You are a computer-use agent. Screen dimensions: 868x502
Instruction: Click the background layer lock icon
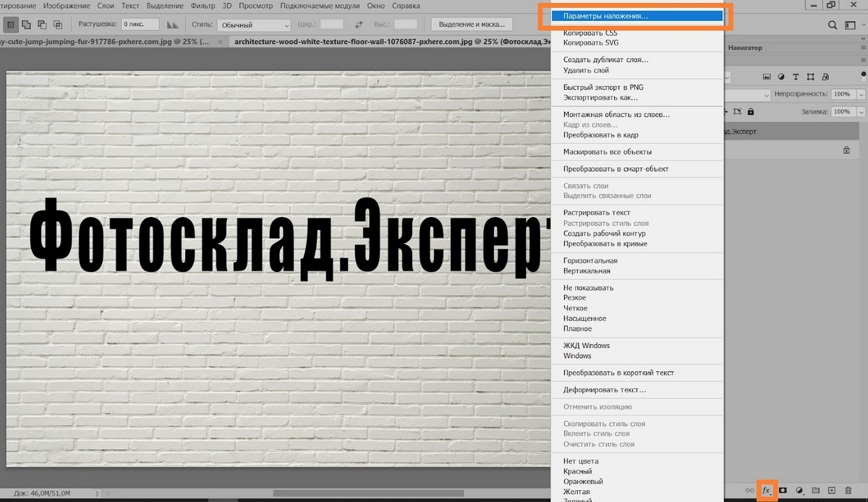click(846, 150)
